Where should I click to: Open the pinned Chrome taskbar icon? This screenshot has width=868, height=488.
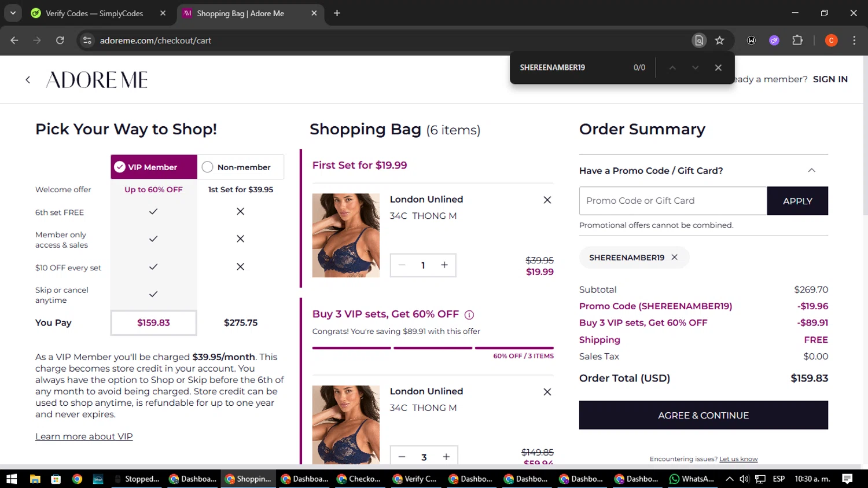click(x=77, y=479)
